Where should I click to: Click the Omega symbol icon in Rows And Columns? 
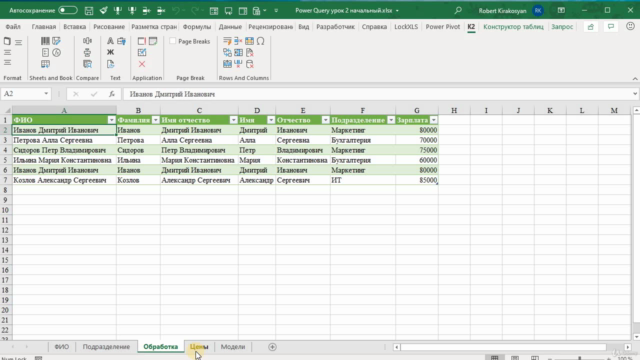[x=260, y=41]
